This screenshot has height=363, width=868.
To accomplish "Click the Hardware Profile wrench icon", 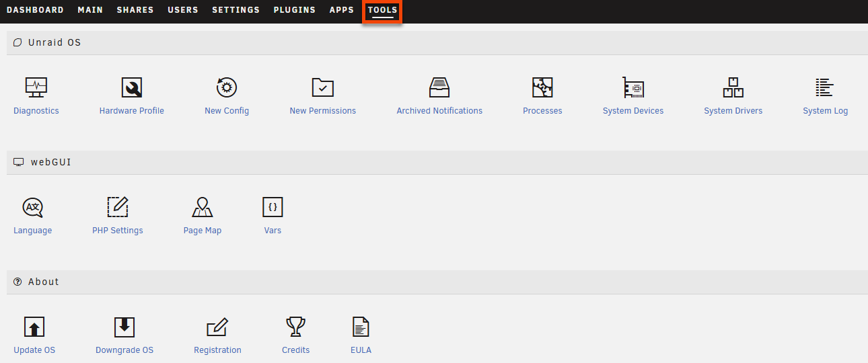I will tap(131, 87).
